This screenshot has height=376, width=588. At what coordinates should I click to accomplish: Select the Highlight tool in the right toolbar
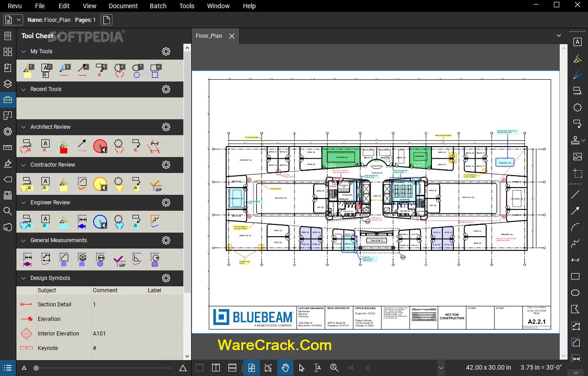[577, 58]
